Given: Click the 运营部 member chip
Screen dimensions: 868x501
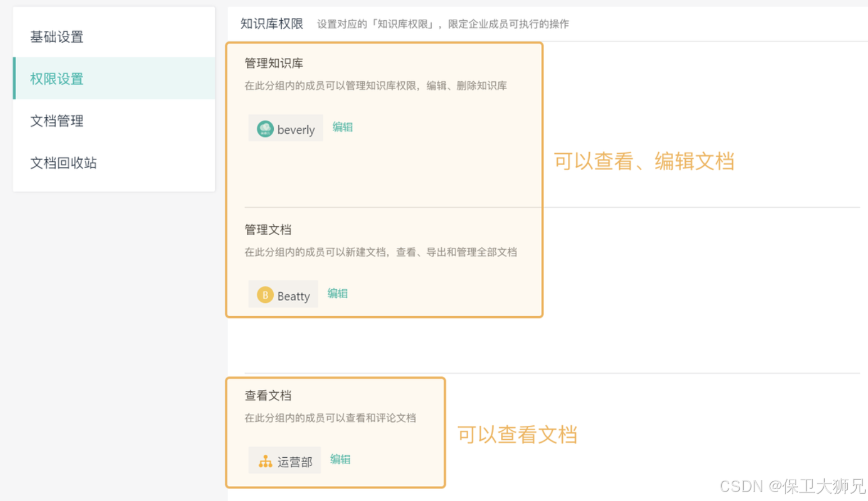Looking at the screenshot, I should tap(284, 461).
